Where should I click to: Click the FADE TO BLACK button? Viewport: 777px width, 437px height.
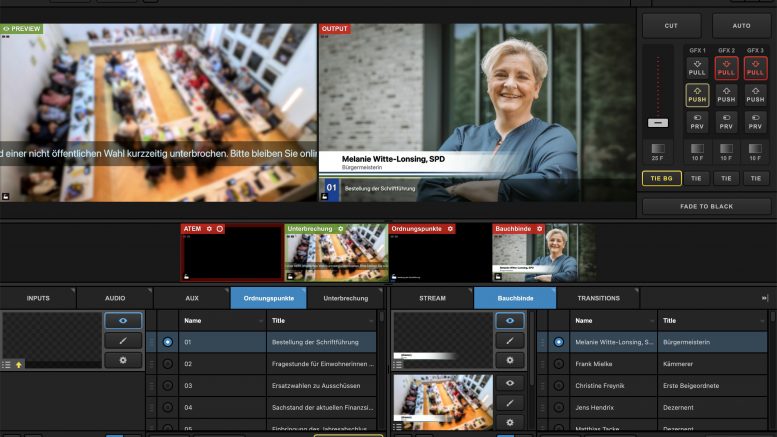coord(705,206)
